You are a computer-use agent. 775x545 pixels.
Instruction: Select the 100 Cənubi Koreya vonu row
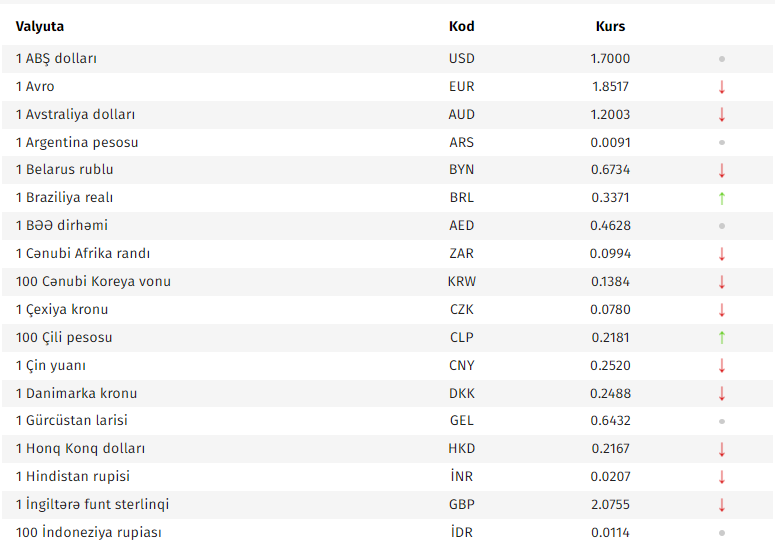point(93,282)
